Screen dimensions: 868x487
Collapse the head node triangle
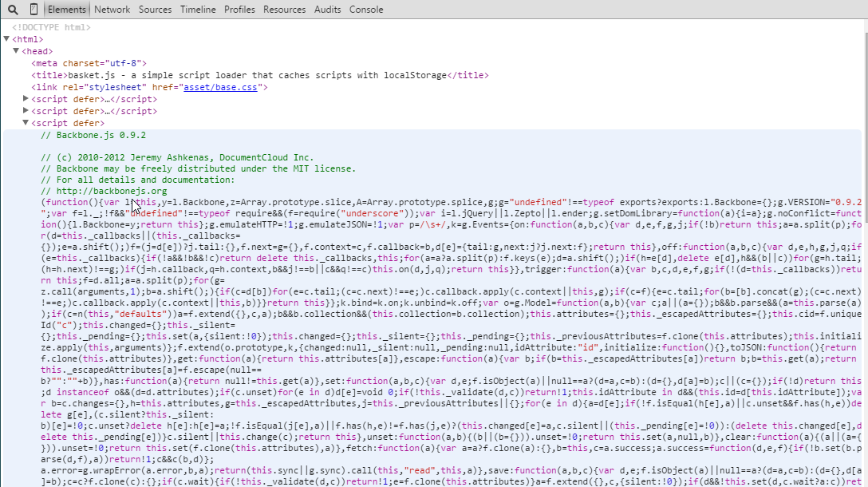[x=16, y=51]
